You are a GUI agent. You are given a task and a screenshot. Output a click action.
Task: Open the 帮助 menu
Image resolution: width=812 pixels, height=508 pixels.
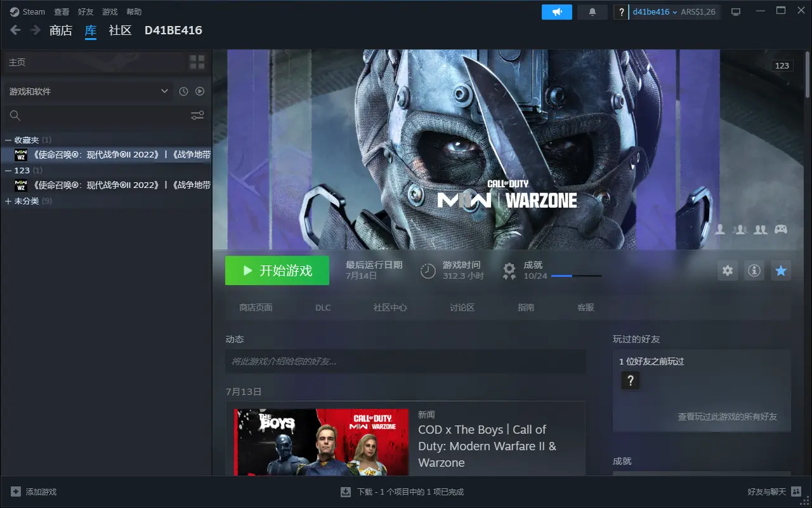click(134, 11)
